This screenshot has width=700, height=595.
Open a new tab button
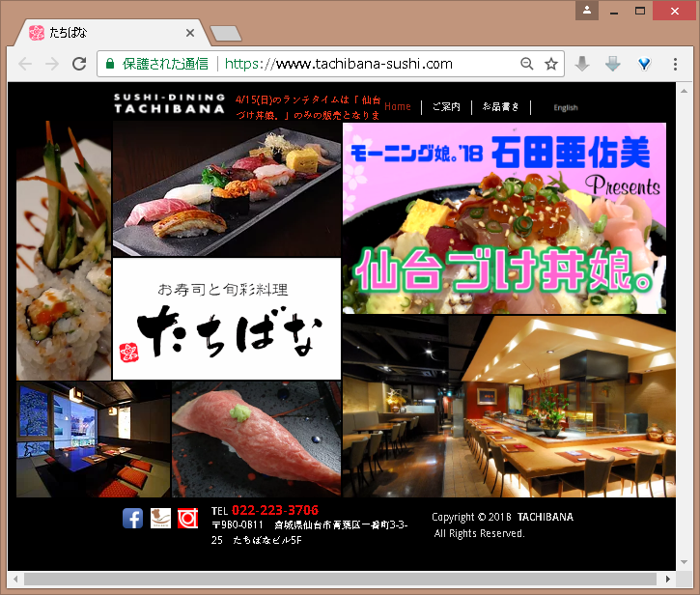[225, 34]
